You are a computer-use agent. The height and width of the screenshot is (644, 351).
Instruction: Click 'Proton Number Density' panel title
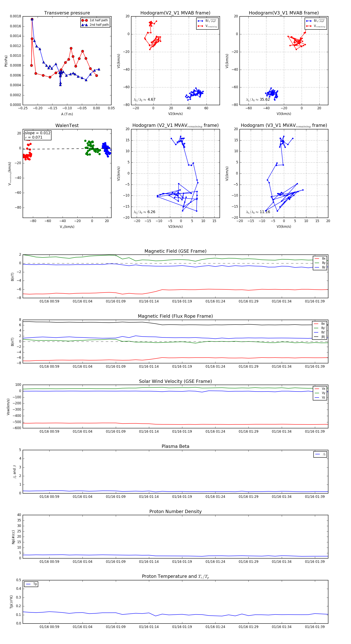(175, 511)
